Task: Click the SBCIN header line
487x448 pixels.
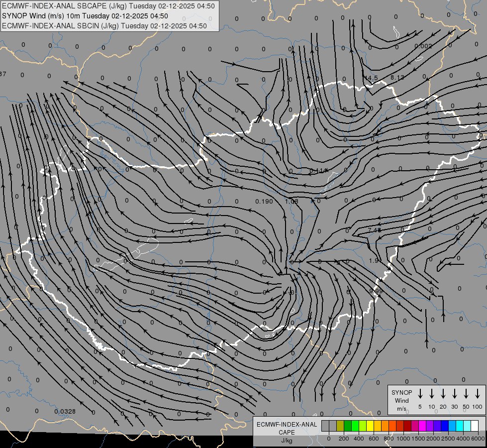Action: 104,26
